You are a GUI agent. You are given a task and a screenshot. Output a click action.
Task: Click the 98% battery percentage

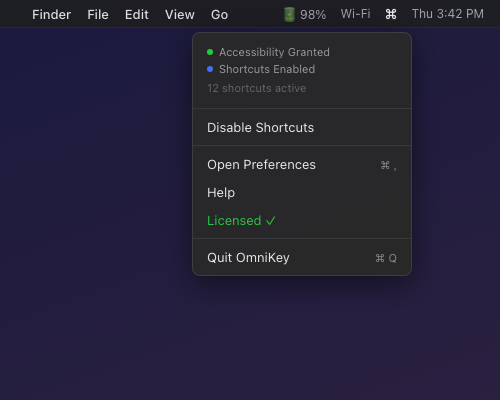(313, 15)
